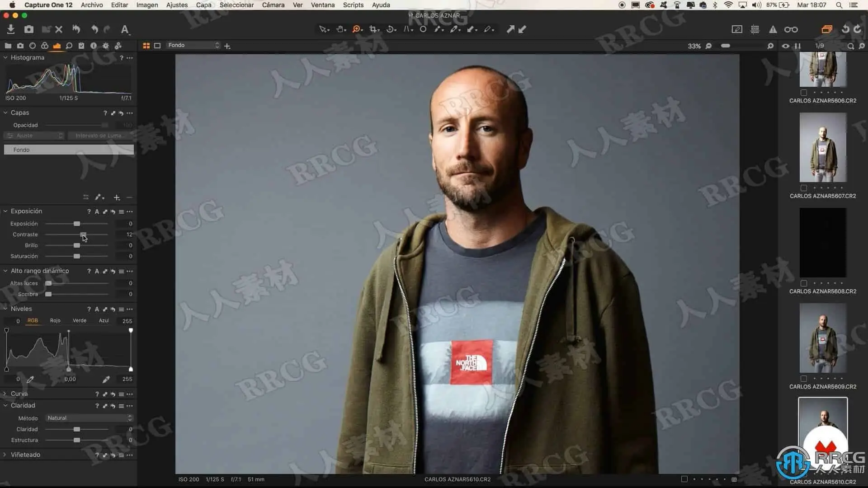Toggle the grid overlay icon
The height and width of the screenshot is (488, 868).
click(755, 29)
